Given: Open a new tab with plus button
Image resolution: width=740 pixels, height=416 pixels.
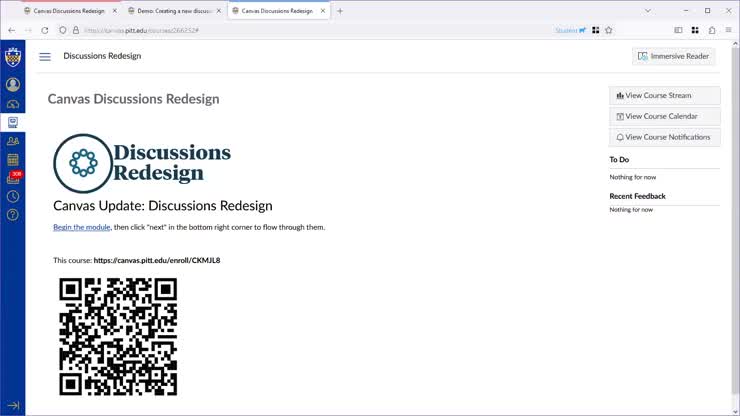Looking at the screenshot, I should [x=340, y=11].
